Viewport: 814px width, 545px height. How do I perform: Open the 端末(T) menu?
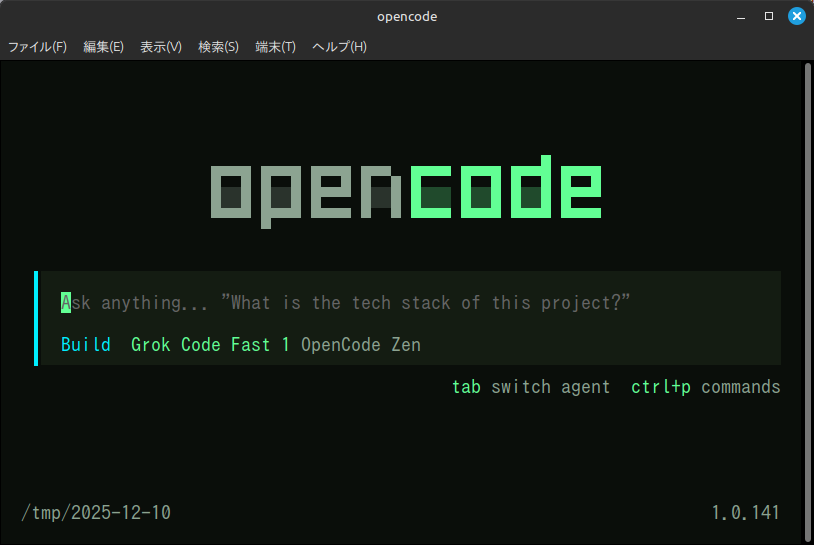coord(276,47)
